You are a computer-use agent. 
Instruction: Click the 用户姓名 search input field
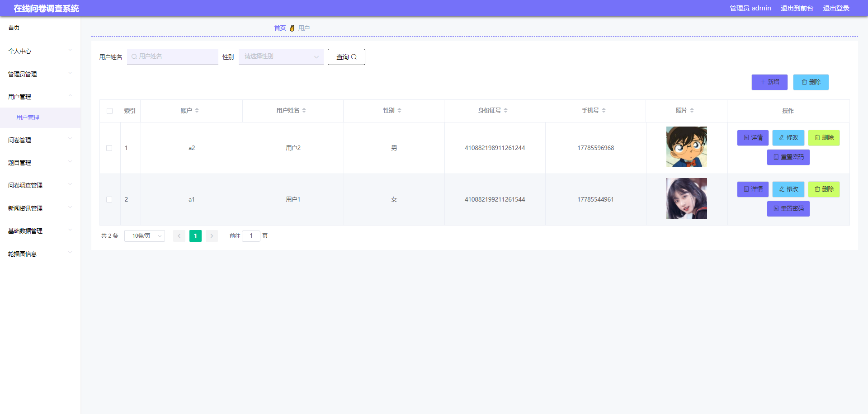point(173,56)
